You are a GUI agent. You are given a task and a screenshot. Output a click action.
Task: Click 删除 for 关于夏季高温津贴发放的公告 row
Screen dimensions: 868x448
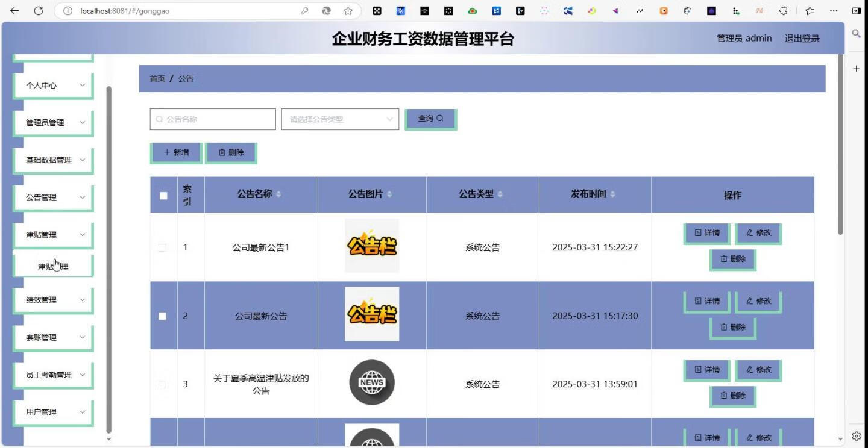732,396
